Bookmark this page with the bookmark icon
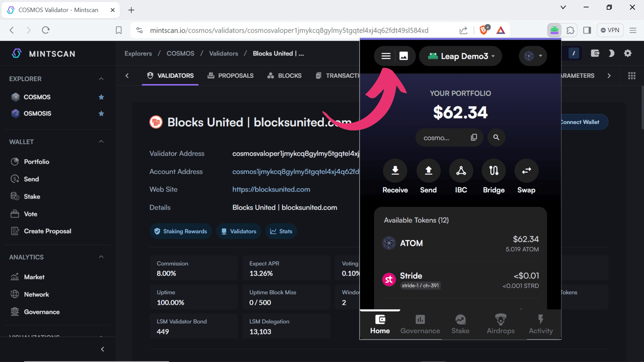Image resolution: width=644 pixels, height=362 pixels. tap(119, 30)
